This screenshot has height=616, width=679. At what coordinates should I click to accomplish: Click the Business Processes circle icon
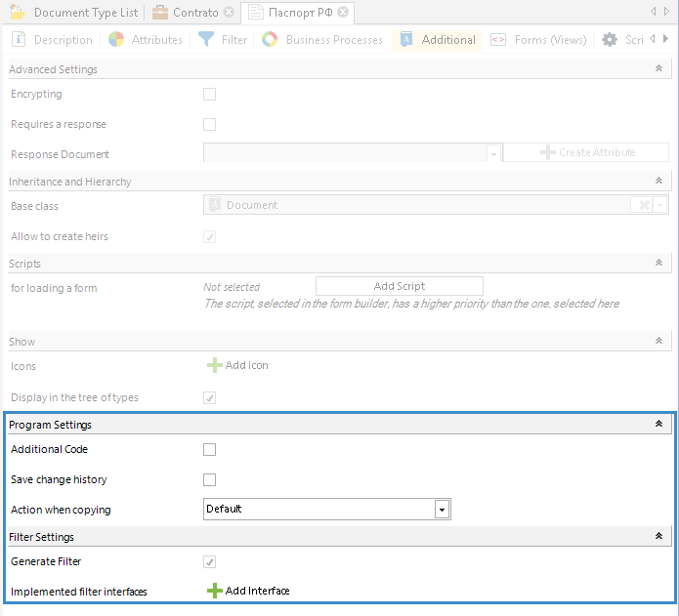pos(270,40)
